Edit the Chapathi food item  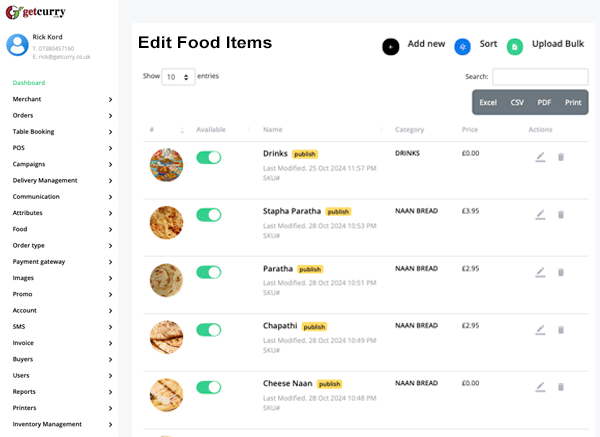(x=540, y=330)
